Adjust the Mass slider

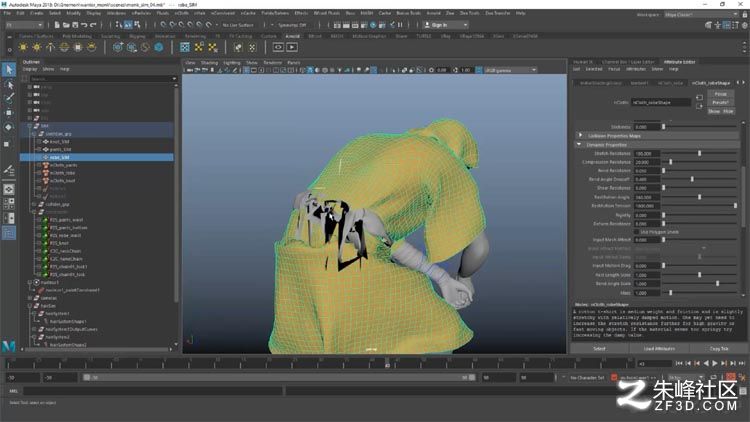[671, 292]
